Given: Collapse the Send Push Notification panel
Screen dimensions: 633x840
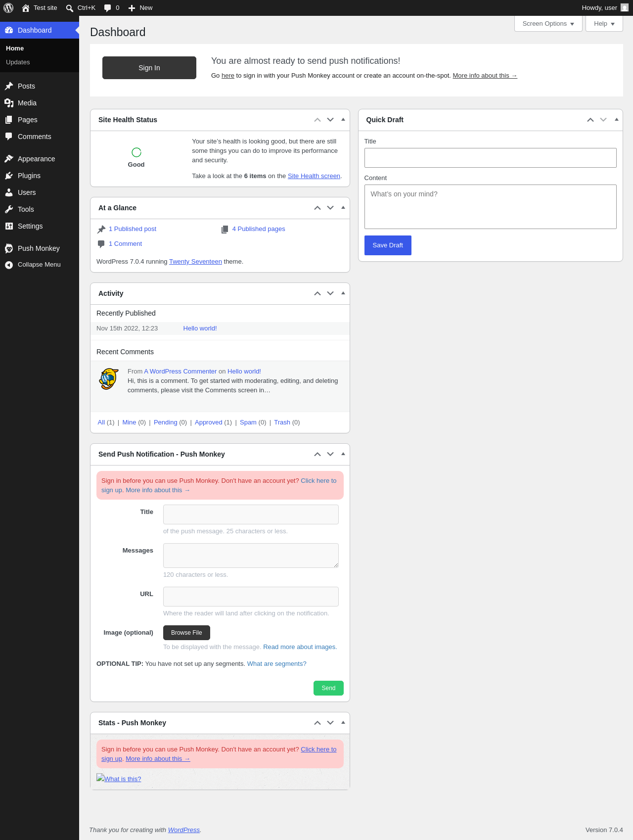Looking at the screenshot, I should pyautogui.click(x=343, y=454).
